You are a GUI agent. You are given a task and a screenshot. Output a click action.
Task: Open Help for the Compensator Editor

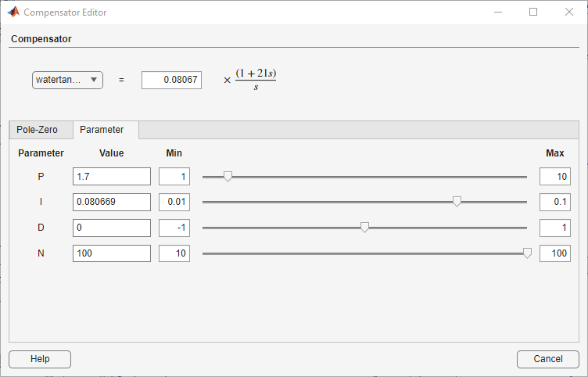pyautogui.click(x=40, y=359)
